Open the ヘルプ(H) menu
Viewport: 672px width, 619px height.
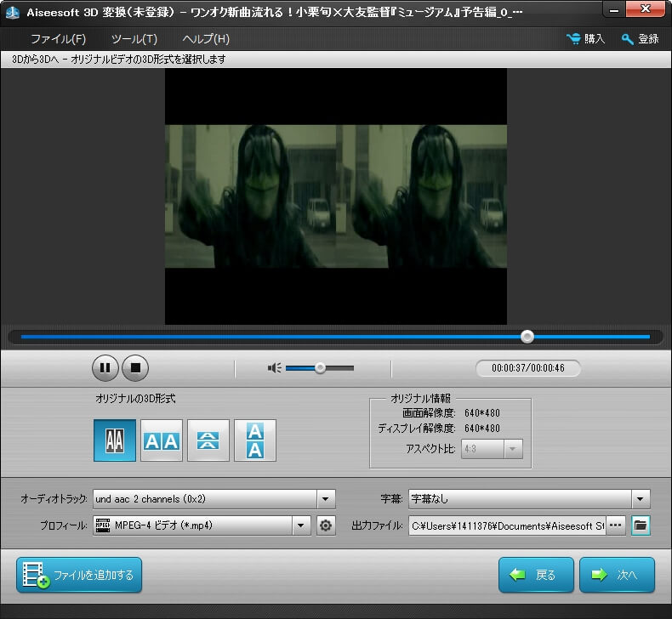tap(206, 39)
